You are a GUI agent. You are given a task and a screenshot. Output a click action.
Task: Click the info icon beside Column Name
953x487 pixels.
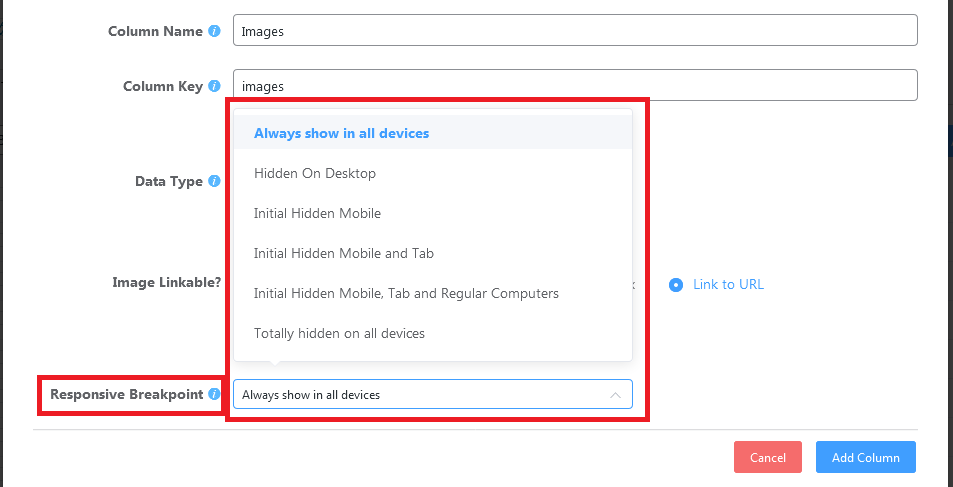[x=214, y=31]
